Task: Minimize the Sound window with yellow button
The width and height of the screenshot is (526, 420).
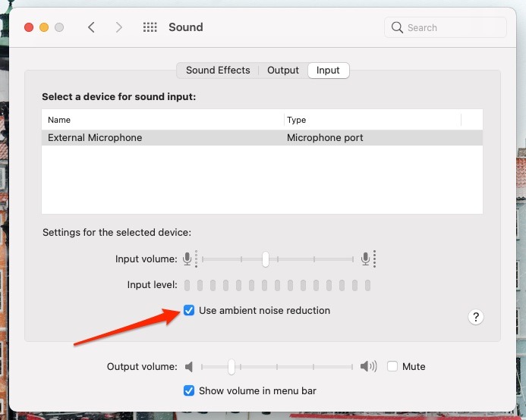Action: (x=44, y=27)
